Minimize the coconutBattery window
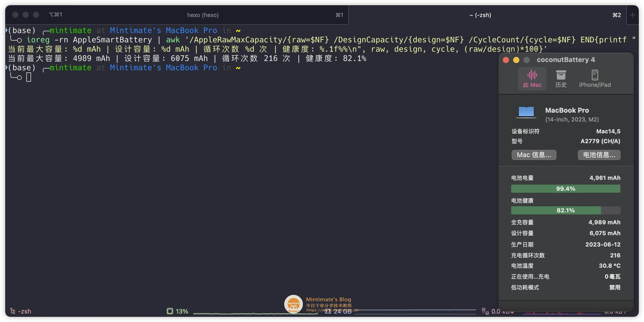Image resolution: width=644 pixels, height=322 pixels. pos(516,60)
